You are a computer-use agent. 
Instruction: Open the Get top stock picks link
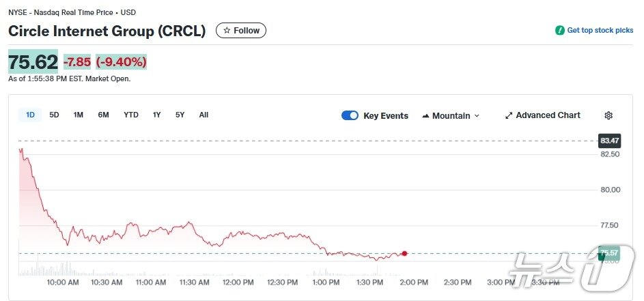600,31
